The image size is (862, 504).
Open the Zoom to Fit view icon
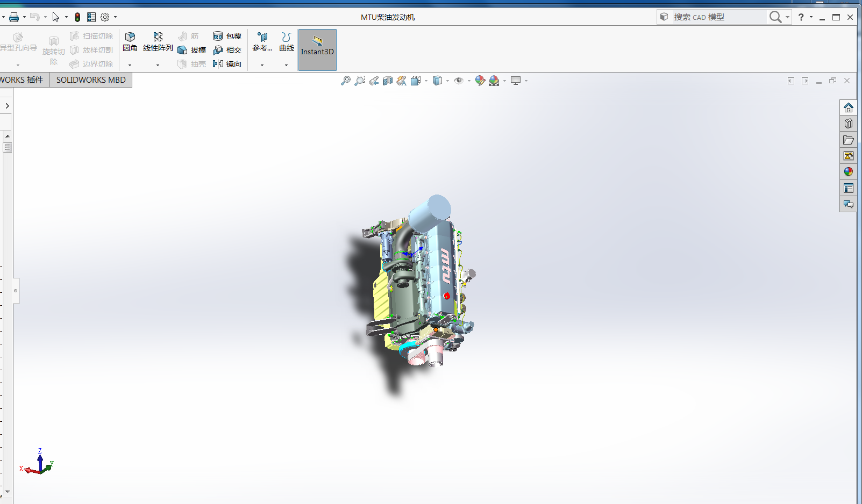[x=346, y=80]
